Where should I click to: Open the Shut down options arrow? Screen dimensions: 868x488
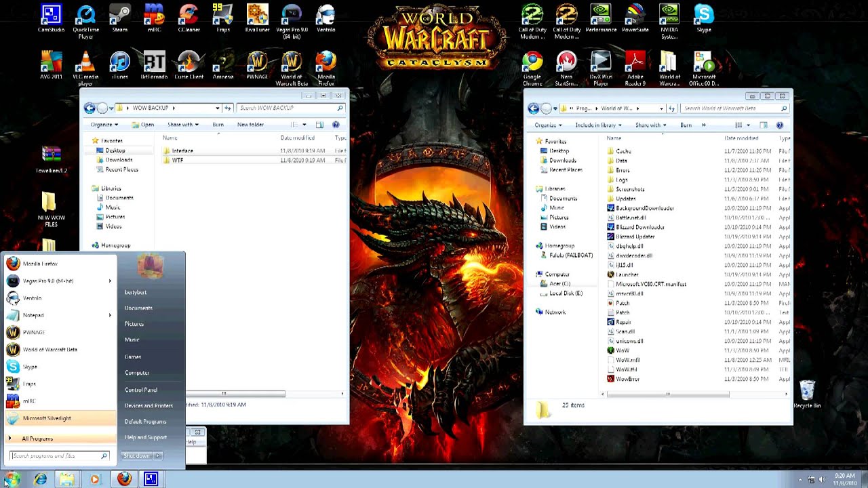tap(158, 455)
